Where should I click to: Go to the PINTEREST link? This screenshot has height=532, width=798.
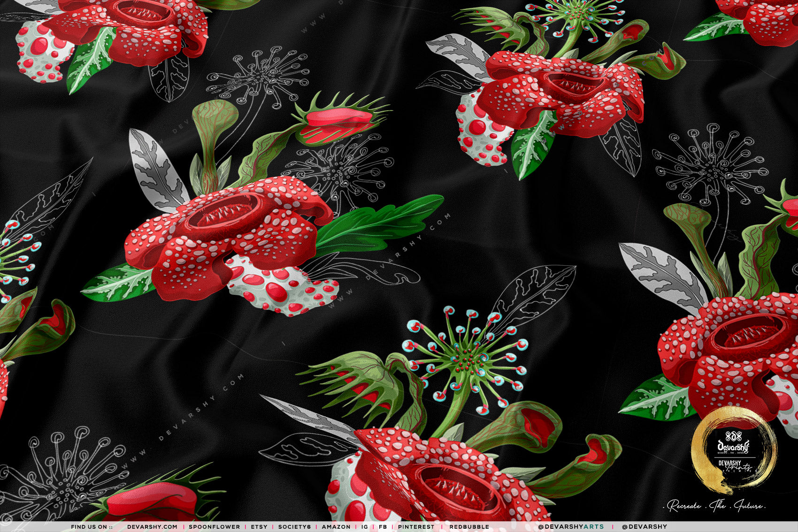pyautogui.click(x=416, y=527)
